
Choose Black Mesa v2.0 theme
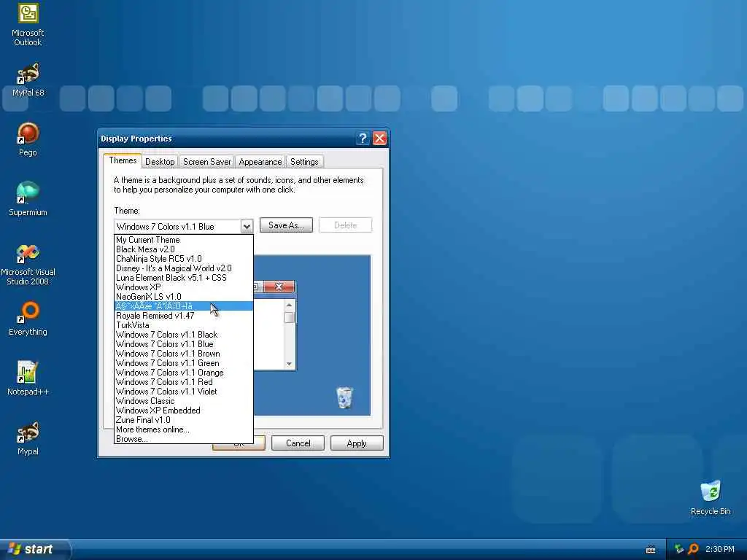(183, 249)
